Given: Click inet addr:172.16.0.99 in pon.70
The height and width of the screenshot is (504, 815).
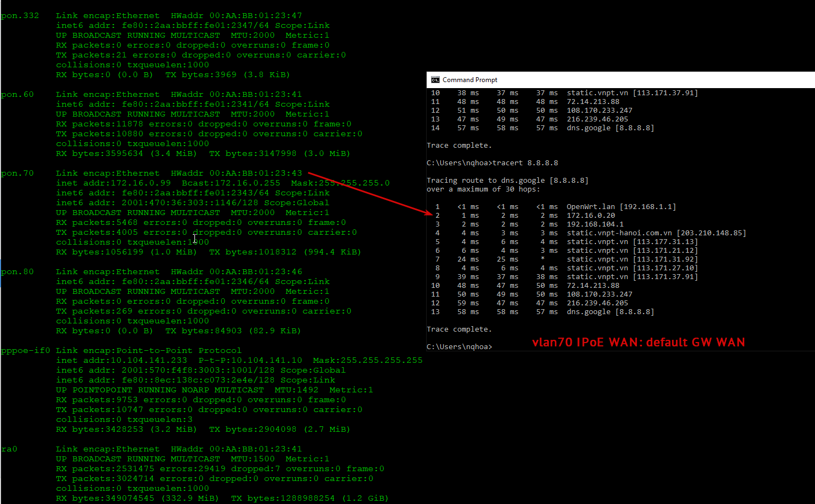Looking at the screenshot, I should click(113, 183).
